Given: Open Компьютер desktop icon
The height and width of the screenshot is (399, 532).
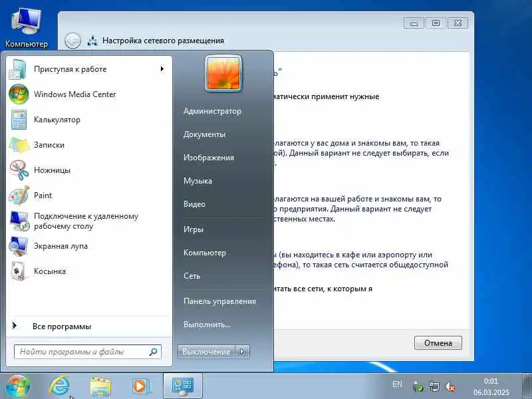Looking at the screenshot, I should 27,28.
